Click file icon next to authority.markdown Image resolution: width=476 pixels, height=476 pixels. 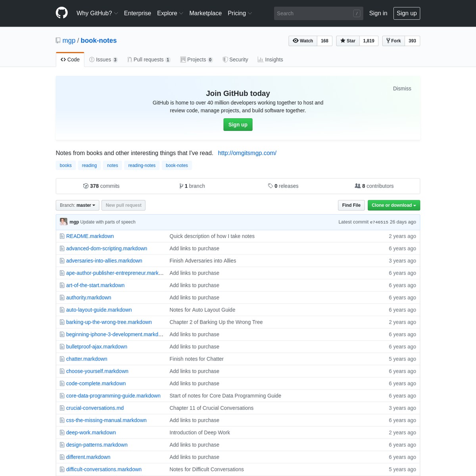pyautogui.click(x=62, y=297)
